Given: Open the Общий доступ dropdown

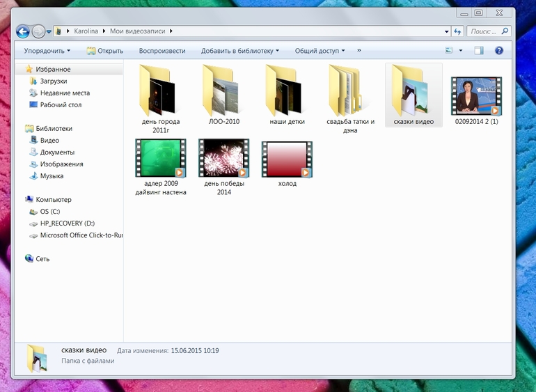Looking at the screenshot, I should tap(320, 51).
